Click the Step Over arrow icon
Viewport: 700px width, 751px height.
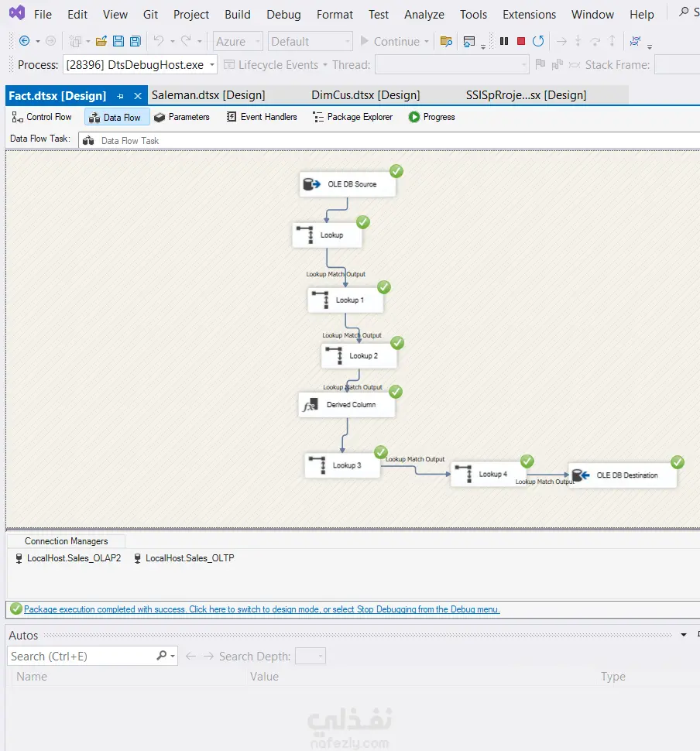[595, 41]
